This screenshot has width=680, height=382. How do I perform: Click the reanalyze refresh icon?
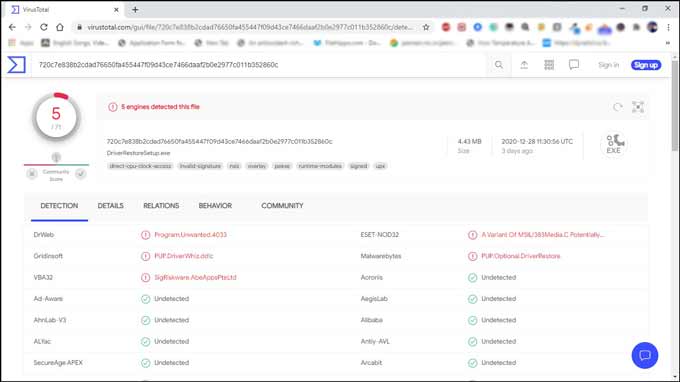[x=618, y=107]
